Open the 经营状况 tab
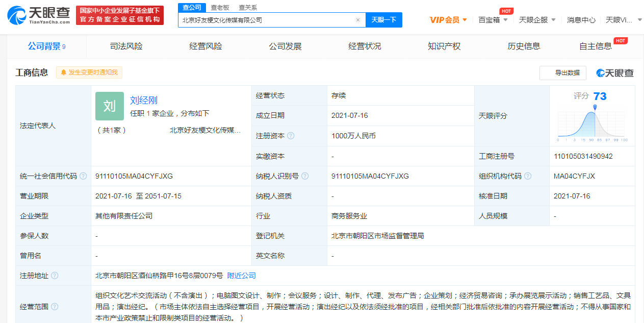Screen dimensions: 644x323 click(x=365, y=46)
